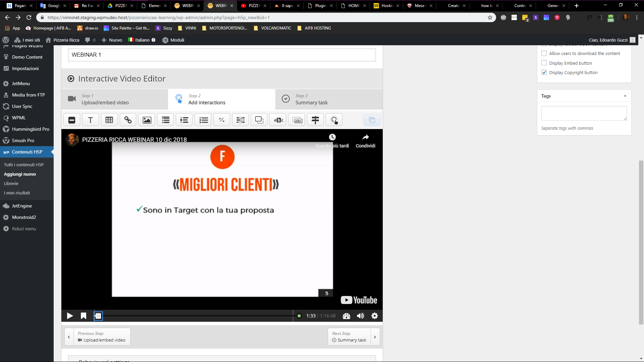Open the Adblock Plus extension icon
The height and width of the screenshot is (362, 644).
coord(503,17)
